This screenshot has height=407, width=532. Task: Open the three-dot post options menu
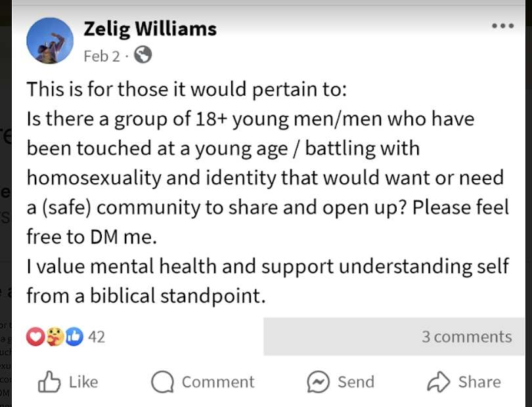(x=502, y=26)
